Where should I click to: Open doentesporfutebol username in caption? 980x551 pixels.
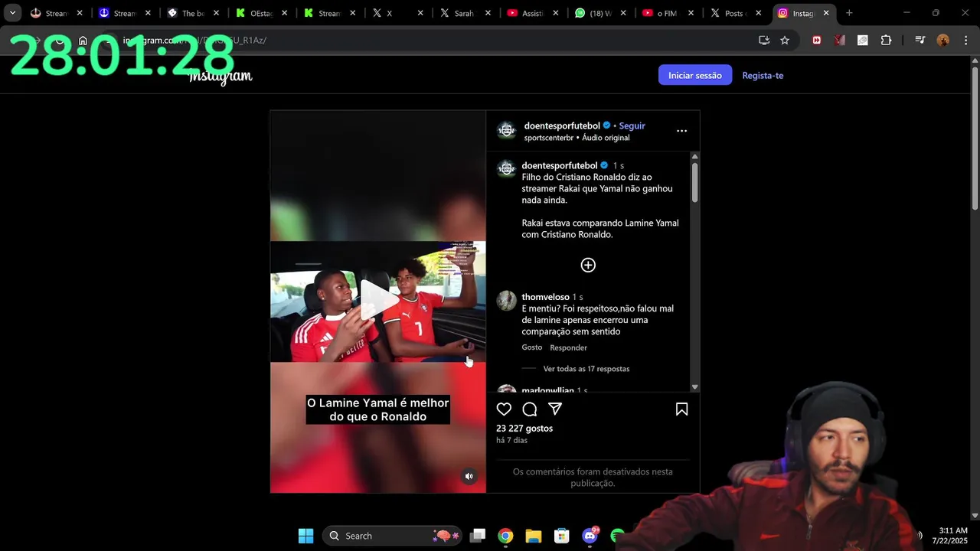559,165
